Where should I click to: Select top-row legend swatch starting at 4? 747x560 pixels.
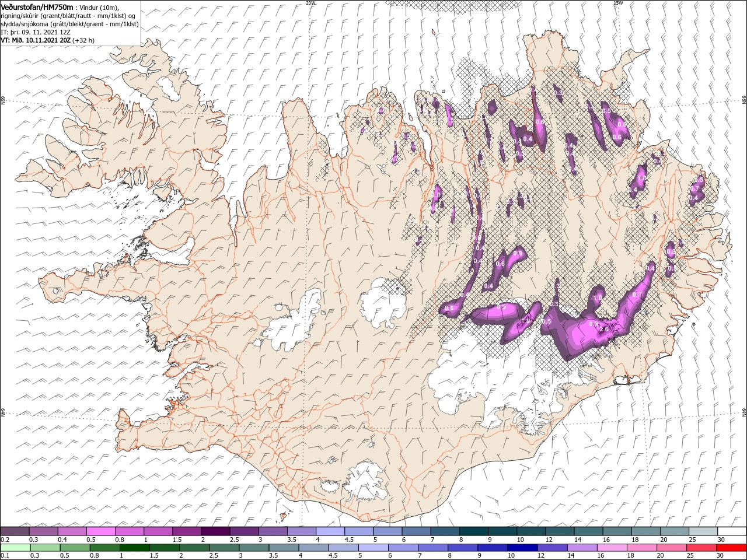330,531
